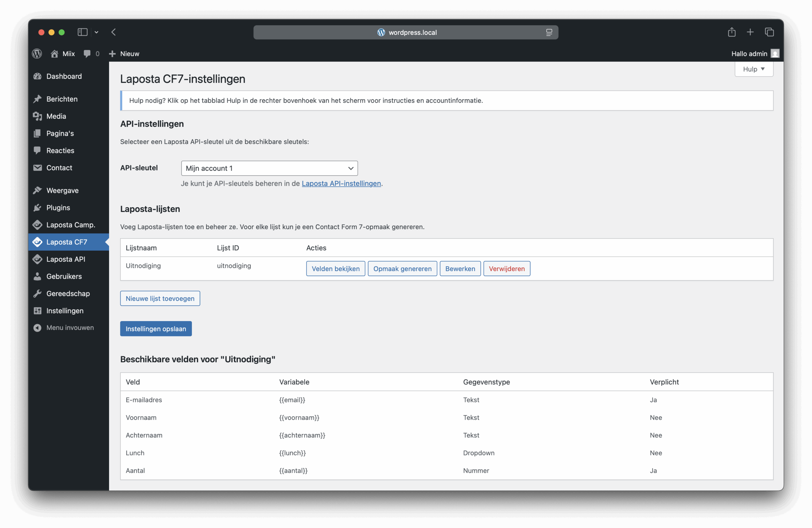
Task: Click Nieuwe lijst toevoegen button
Action: 160,298
